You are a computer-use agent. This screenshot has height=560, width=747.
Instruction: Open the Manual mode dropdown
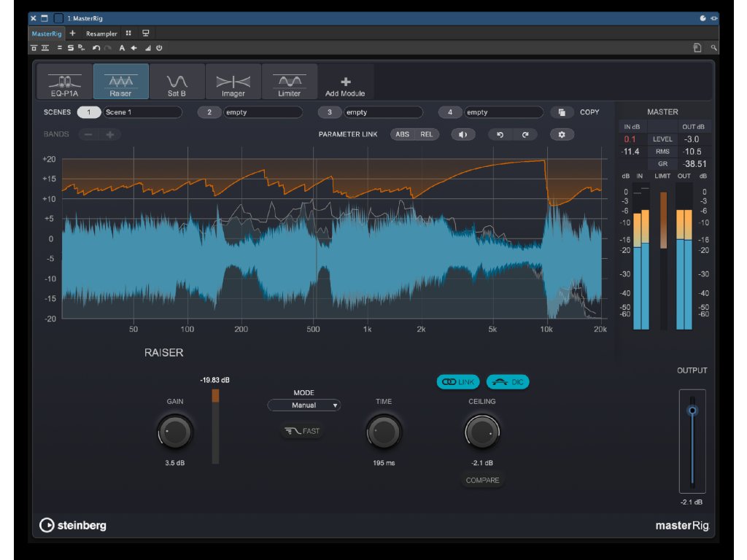(304, 405)
